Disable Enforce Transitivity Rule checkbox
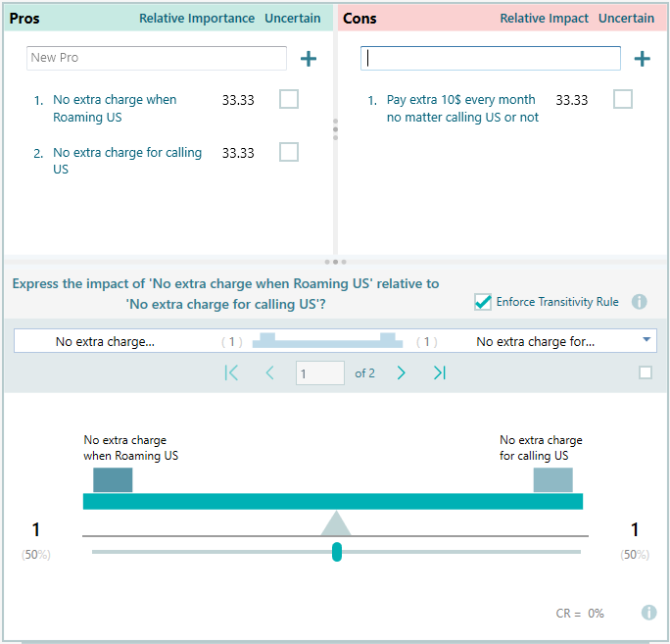670x644 pixels. pyautogui.click(x=483, y=302)
